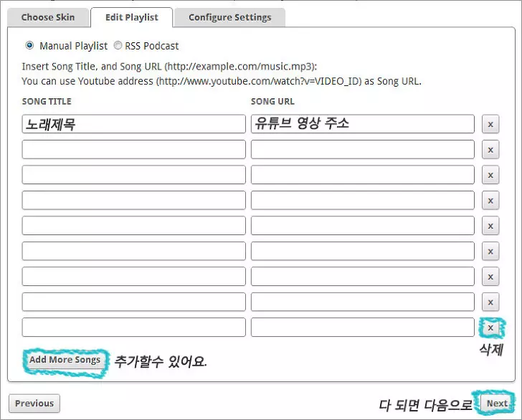Click the fourth row Song URL field
Viewport: 522px width, 420px height.
click(x=363, y=201)
